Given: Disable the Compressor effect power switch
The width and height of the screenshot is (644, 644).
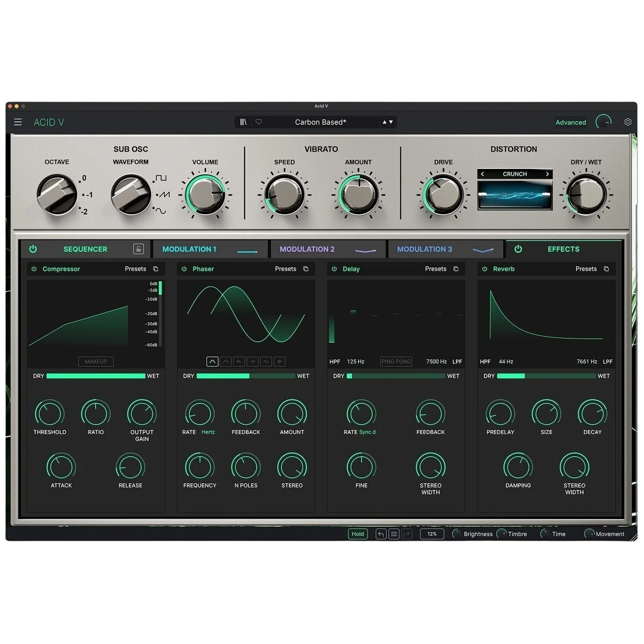Looking at the screenshot, I should click(x=34, y=269).
